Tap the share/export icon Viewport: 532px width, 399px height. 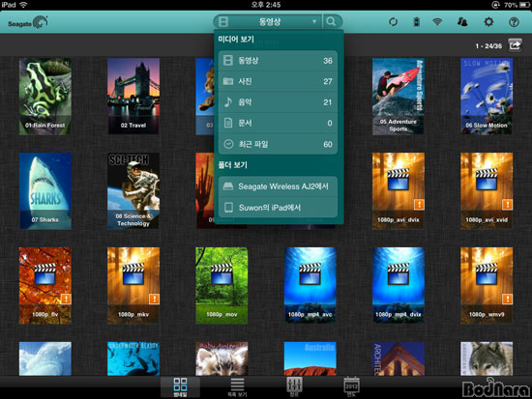[515, 45]
